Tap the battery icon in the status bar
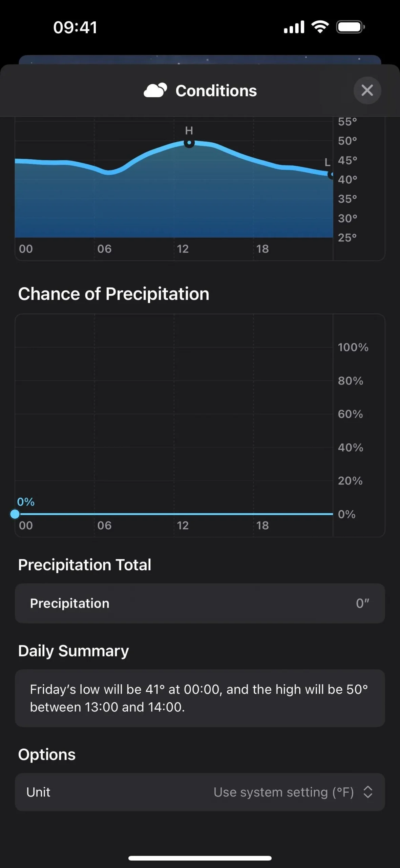Screen dimensions: 400x868 coord(351,27)
